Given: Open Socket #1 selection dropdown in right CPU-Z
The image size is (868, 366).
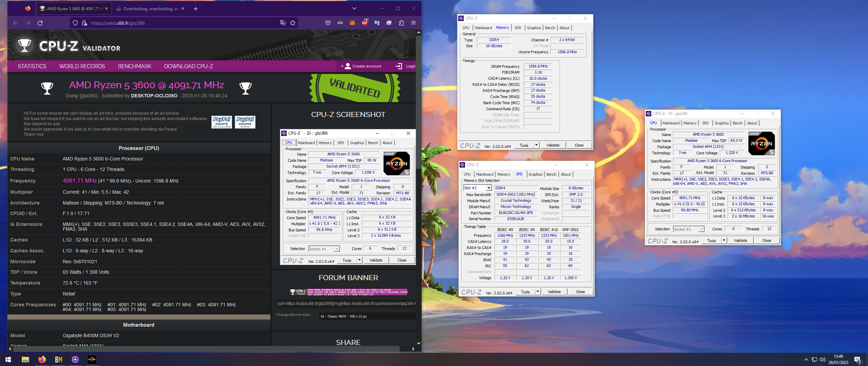Looking at the screenshot, I should coord(689,229).
